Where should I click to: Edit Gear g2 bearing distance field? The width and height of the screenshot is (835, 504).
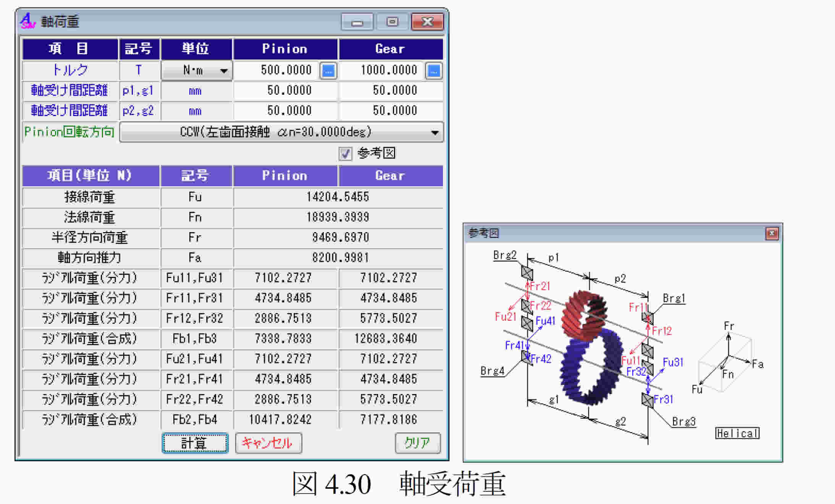click(x=391, y=111)
